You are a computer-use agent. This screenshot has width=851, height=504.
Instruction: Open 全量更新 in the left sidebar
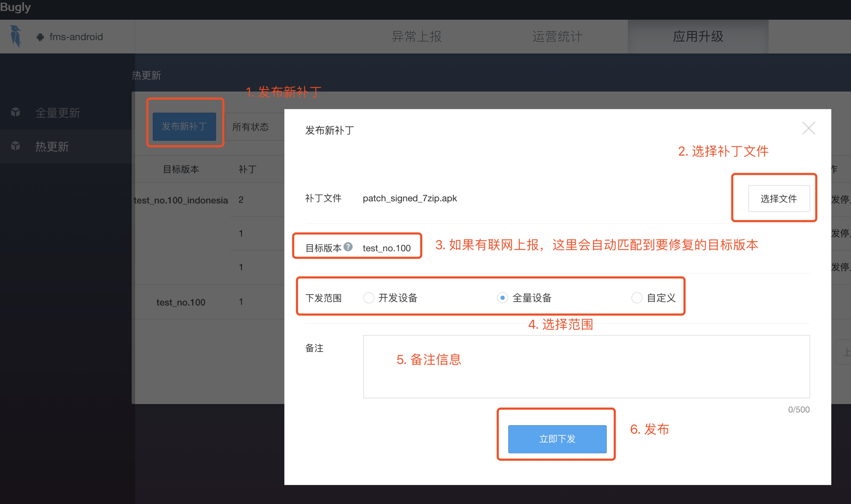point(58,113)
